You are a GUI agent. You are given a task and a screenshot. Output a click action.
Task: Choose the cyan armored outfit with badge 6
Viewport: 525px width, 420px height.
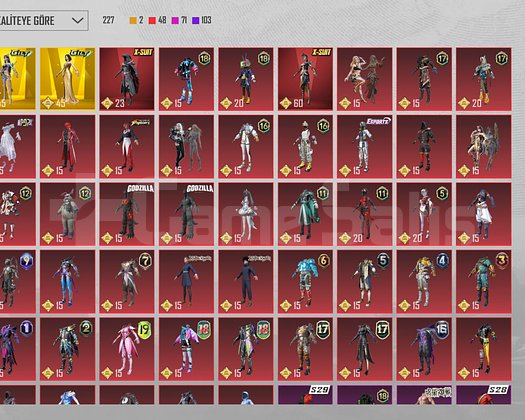coord(305,282)
